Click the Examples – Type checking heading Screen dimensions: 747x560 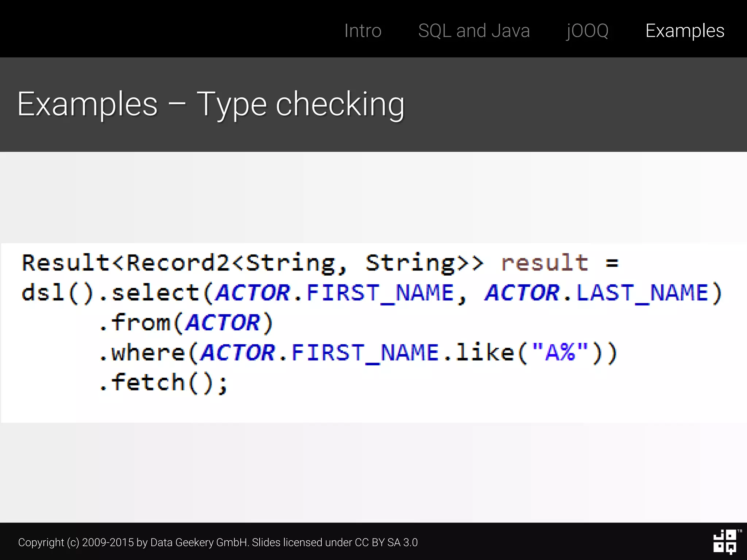211,104
